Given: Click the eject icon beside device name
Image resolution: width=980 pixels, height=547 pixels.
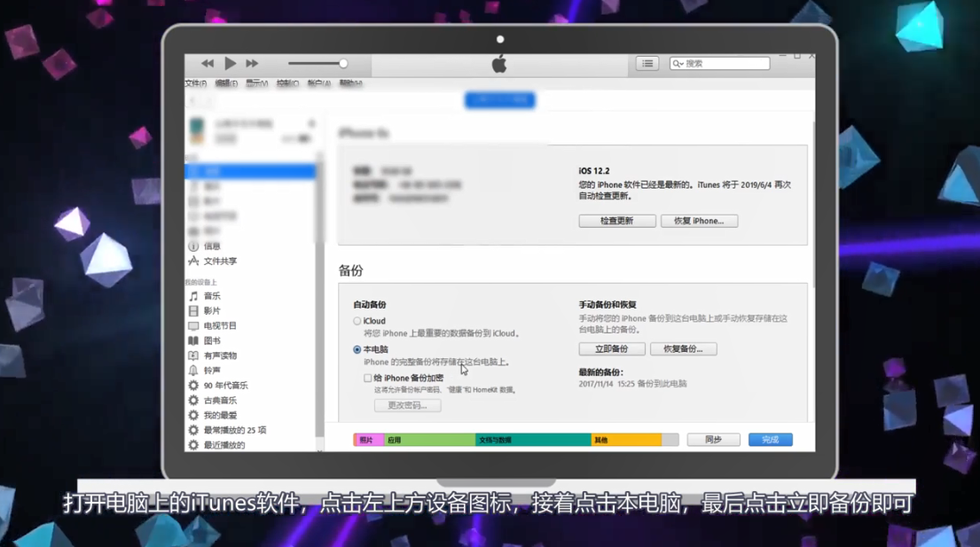Looking at the screenshot, I should click(x=311, y=123).
